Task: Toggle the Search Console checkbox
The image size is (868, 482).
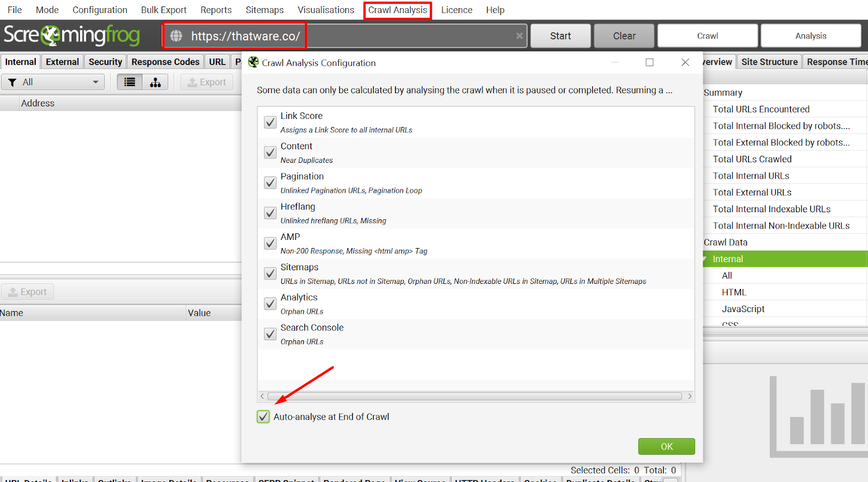Action: [x=270, y=334]
